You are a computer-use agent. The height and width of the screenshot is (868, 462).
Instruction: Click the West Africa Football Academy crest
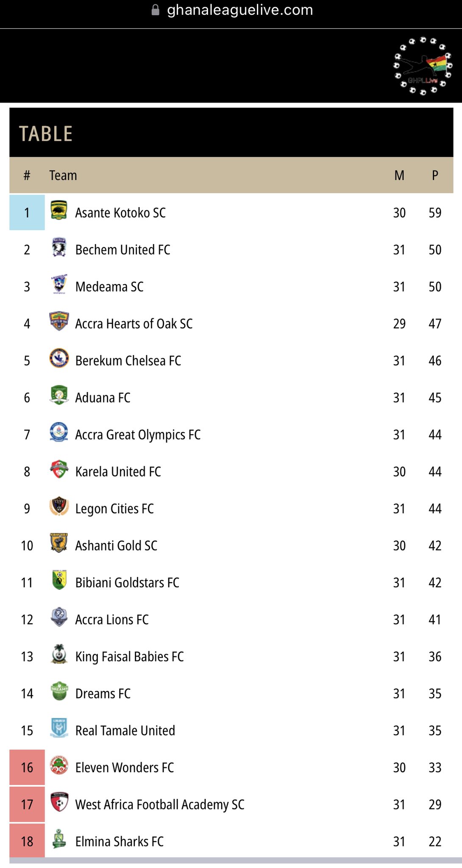point(59,802)
